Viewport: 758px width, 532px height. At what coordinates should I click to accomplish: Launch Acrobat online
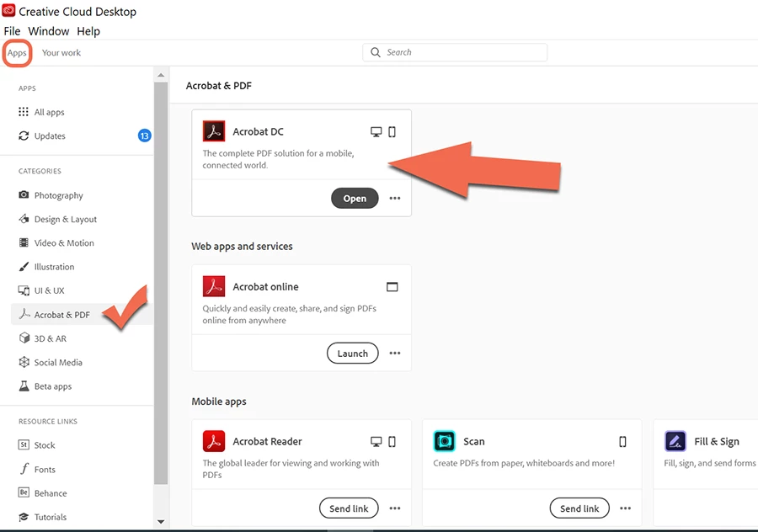pos(352,354)
